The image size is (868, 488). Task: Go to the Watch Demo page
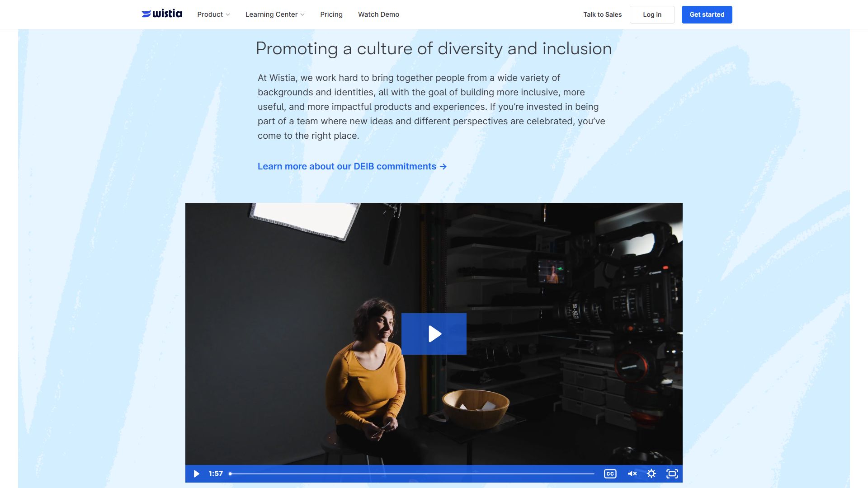(378, 14)
